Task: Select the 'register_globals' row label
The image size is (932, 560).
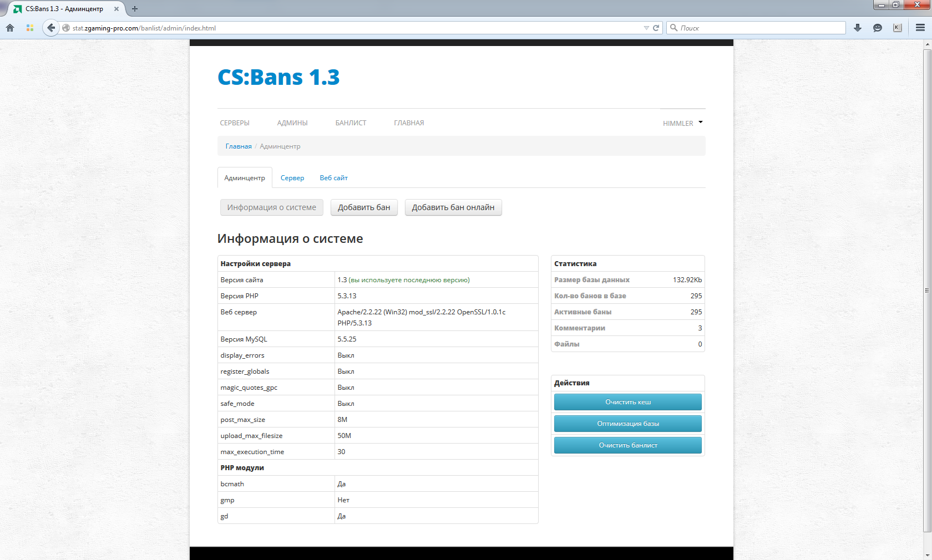Action: (245, 371)
